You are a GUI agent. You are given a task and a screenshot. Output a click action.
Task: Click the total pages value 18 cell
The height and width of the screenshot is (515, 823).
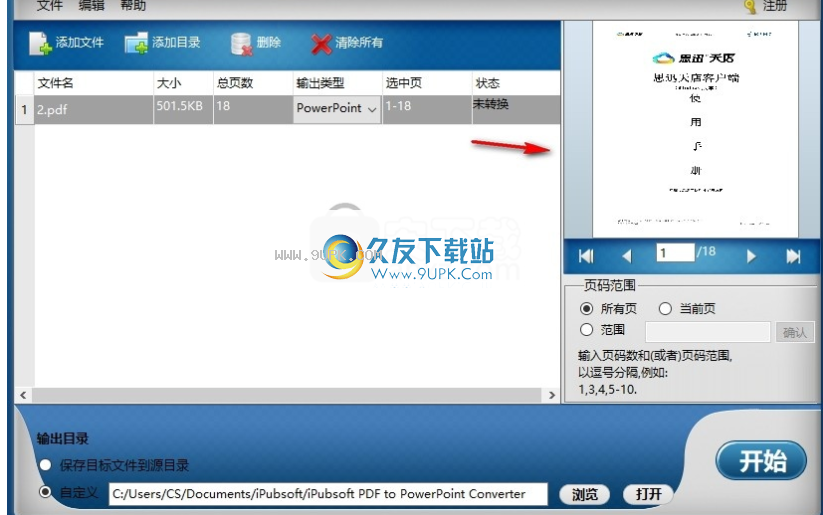pos(253,109)
